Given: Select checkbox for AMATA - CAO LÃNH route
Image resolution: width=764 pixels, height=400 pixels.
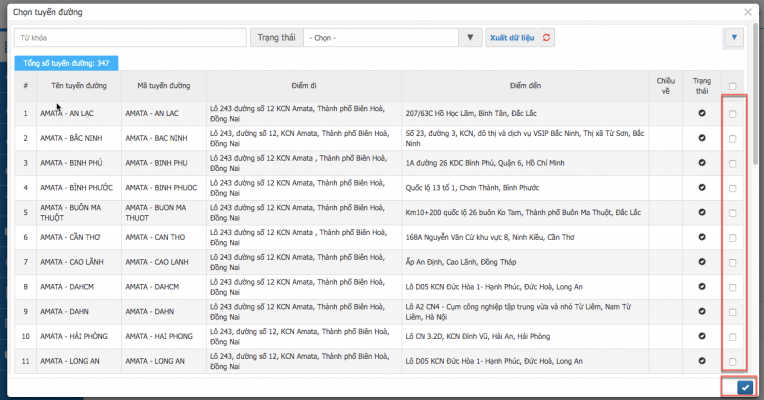Looking at the screenshot, I should click(733, 262).
